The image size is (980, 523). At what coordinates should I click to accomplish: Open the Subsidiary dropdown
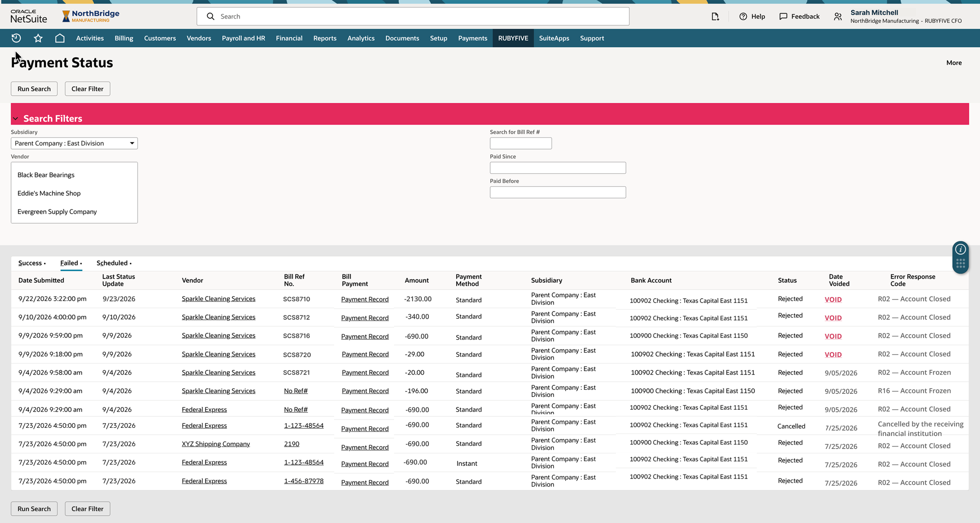[74, 143]
